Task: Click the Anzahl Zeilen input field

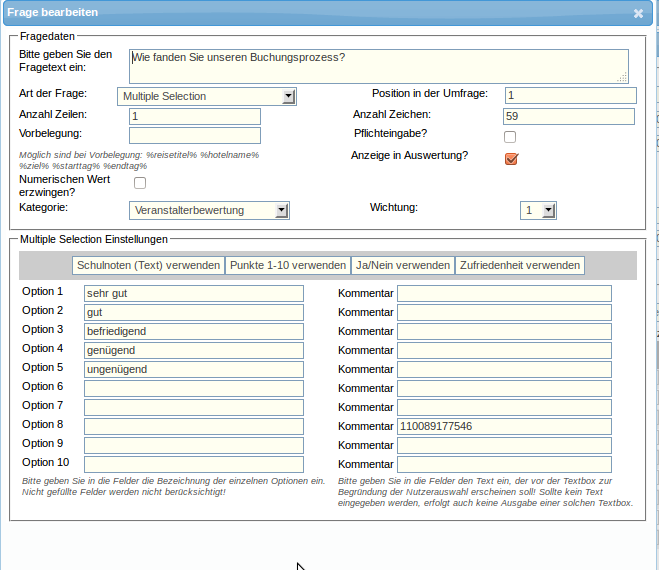Action: pyautogui.click(x=194, y=116)
